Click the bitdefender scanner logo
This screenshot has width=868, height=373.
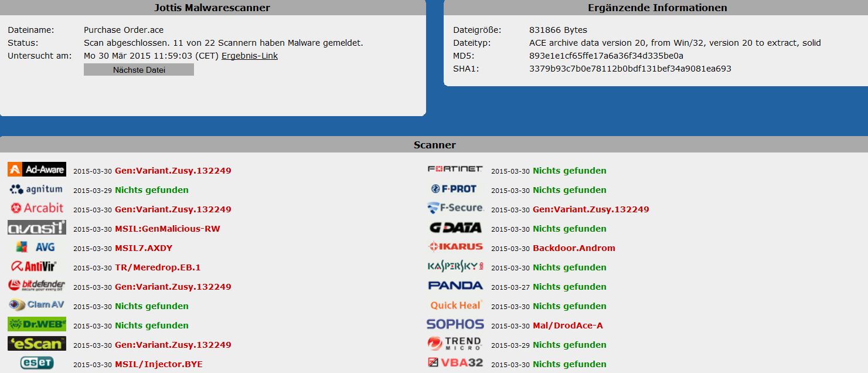pos(37,286)
